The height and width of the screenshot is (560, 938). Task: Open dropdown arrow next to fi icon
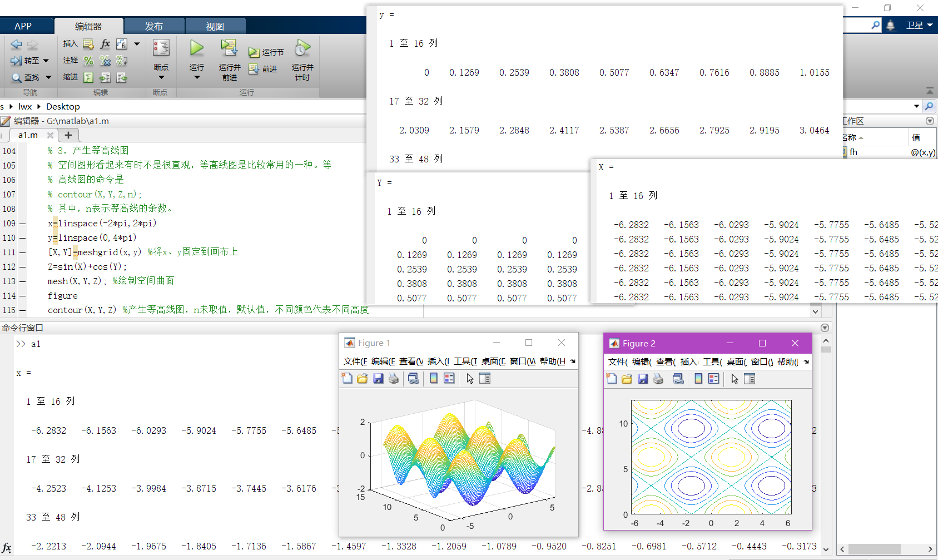tap(137, 43)
